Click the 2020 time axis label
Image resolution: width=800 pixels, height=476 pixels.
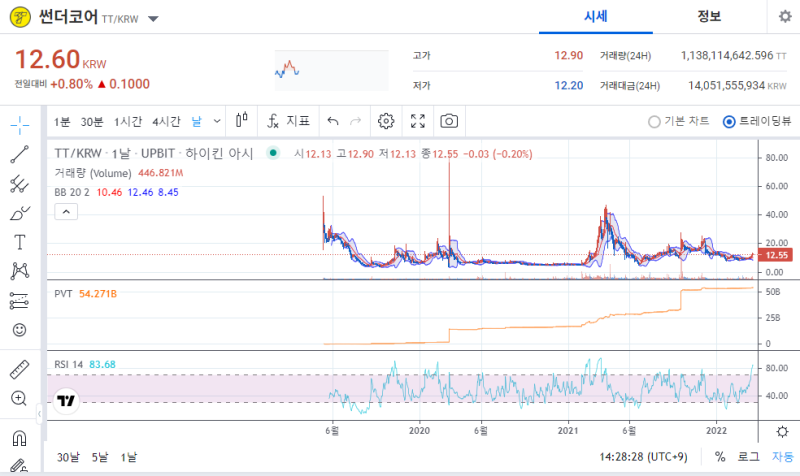coord(419,431)
